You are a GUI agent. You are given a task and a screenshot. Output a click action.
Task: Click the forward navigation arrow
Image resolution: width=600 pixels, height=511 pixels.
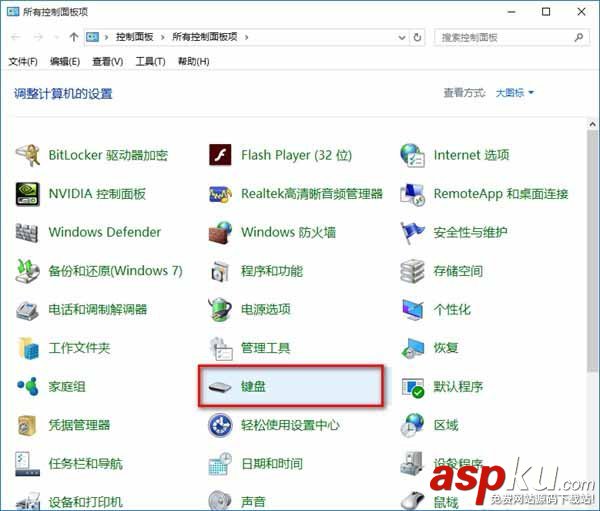click(x=38, y=37)
